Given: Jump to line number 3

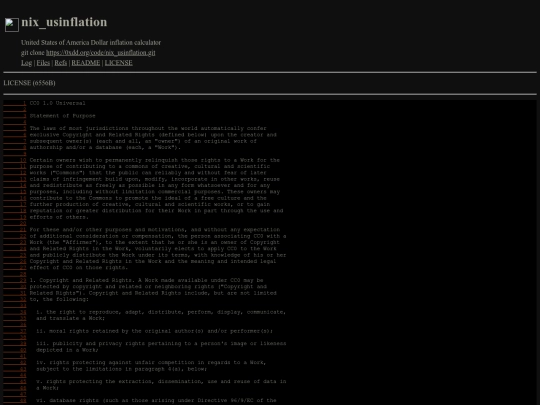Looking at the screenshot, I should [x=15, y=116].
